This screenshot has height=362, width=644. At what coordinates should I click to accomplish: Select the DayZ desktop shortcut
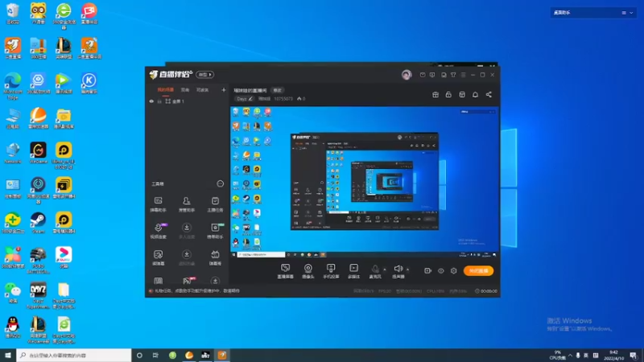(38, 294)
